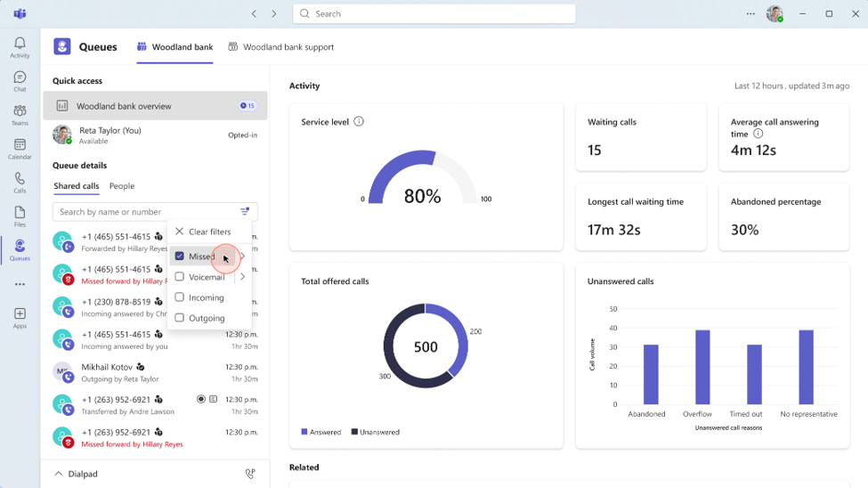This screenshot has height=488, width=868.
Task: Open the profile avatar in title bar
Action: [x=775, y=14]
